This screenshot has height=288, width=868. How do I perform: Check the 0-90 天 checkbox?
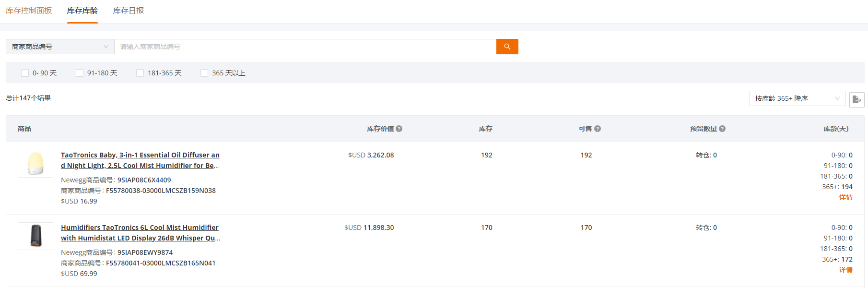coord(25,73)
